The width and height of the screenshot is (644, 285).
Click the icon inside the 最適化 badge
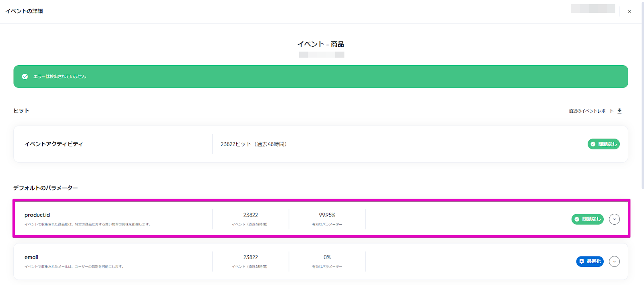[582, 262]
